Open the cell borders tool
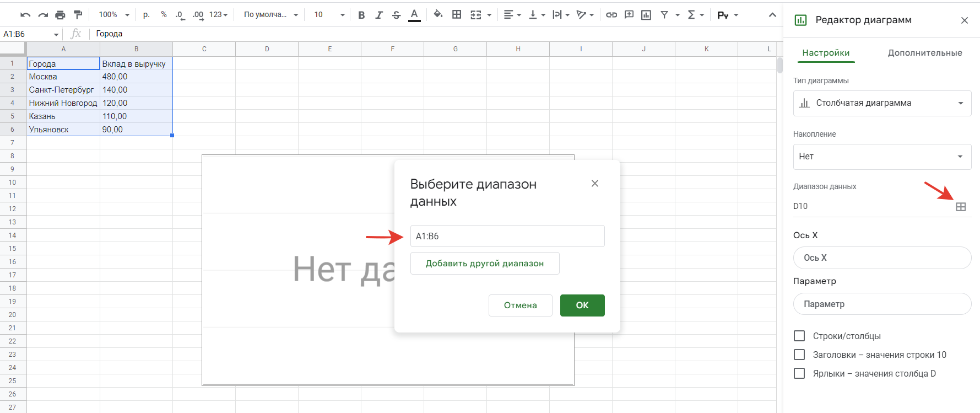 click(x=457, y=15)
